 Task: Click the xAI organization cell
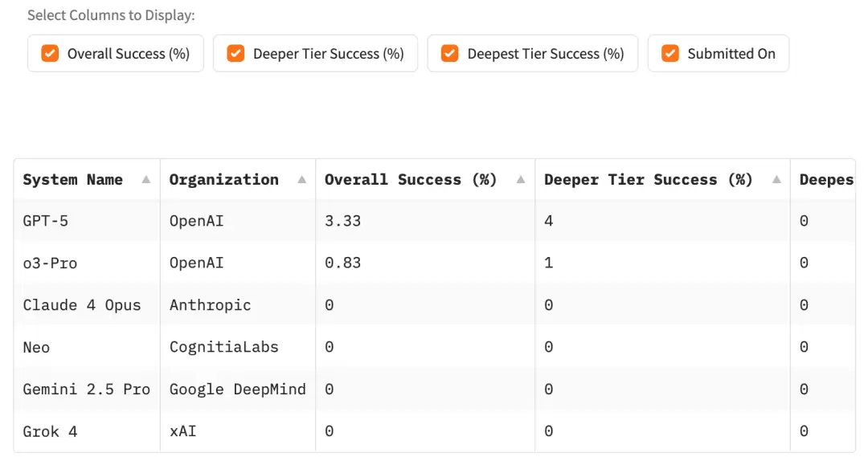182,431
